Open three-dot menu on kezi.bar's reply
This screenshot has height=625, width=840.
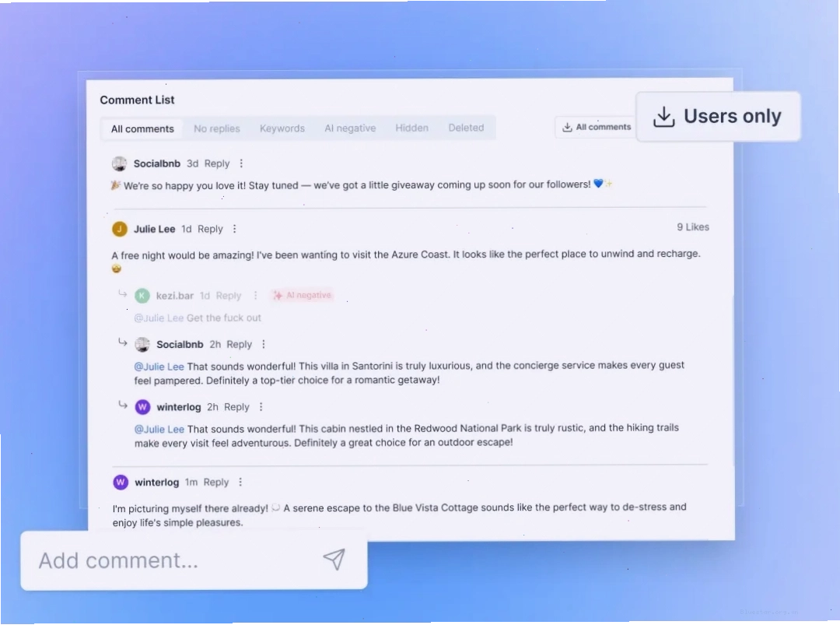(256, 295)
